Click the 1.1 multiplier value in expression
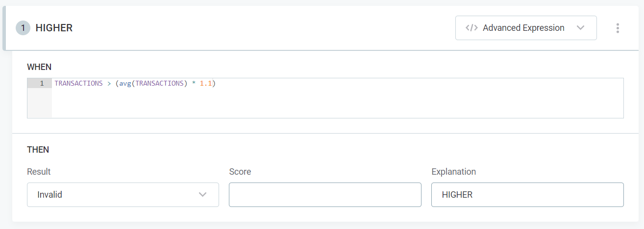Screen dimensions: 644x229 pos(205,84)
